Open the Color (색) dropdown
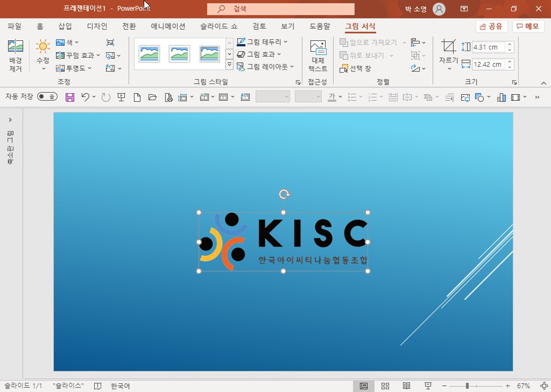551x392 pixels. point(68,42)
